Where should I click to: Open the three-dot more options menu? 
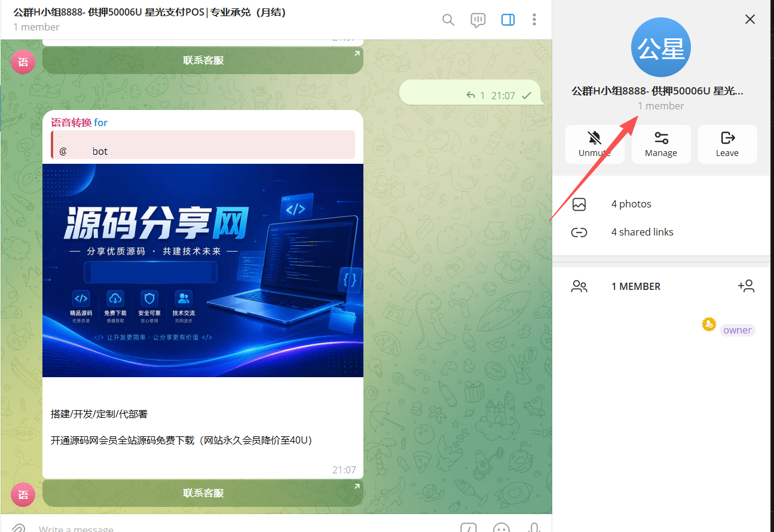point(534,20)
